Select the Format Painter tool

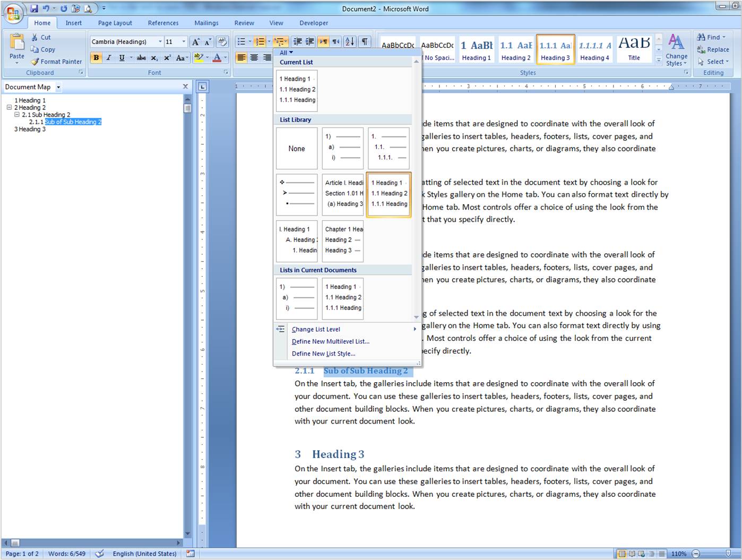pos(56,62)
